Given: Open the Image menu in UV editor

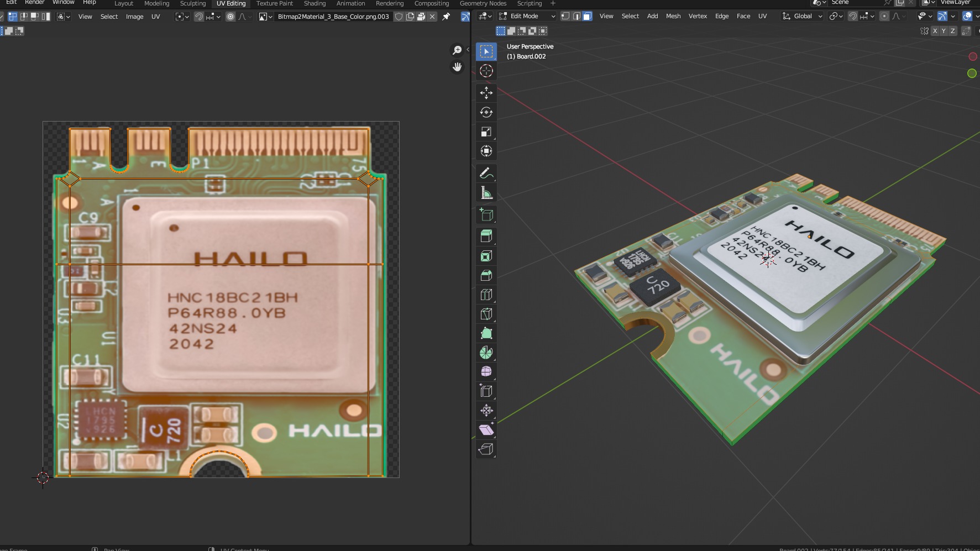Looking at the screenshot, I should 134,17.
